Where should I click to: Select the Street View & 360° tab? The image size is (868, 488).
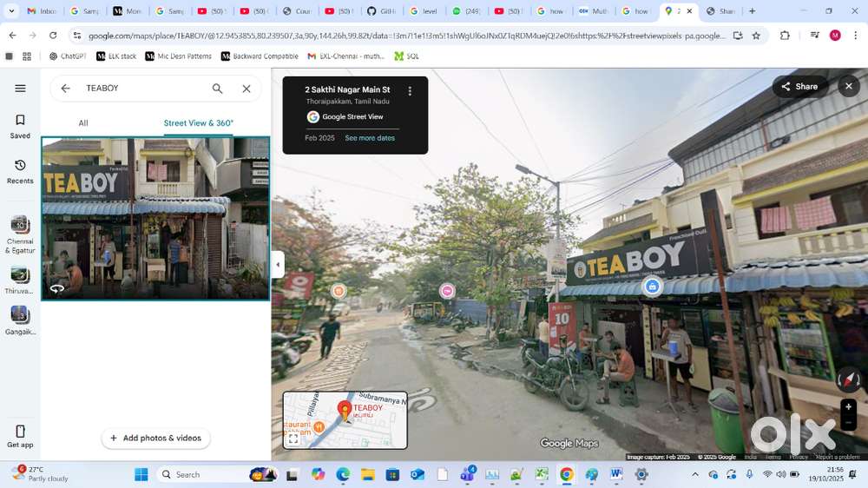click(x=199, y=123)
